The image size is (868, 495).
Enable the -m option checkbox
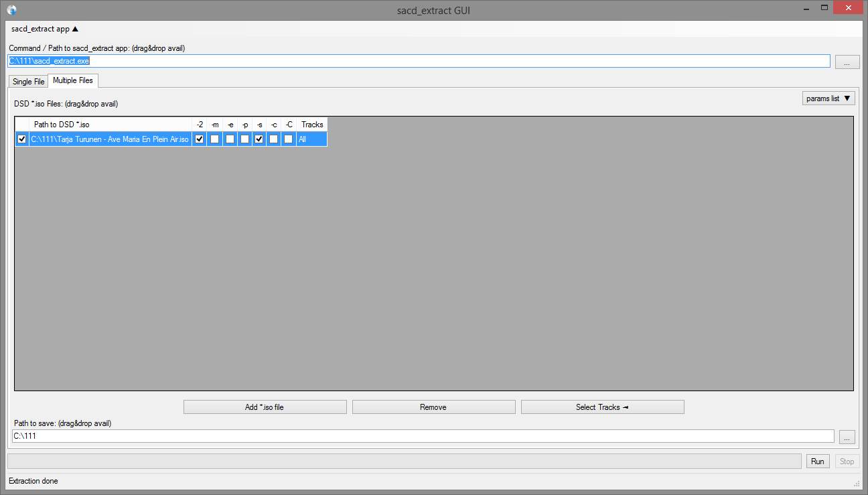(214, 139)
